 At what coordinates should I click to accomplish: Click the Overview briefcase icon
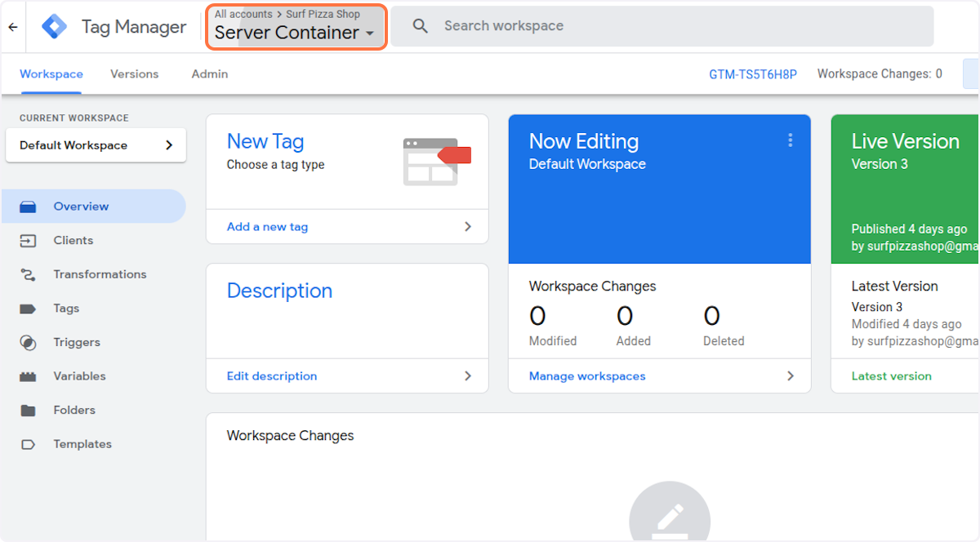[28, 207]
